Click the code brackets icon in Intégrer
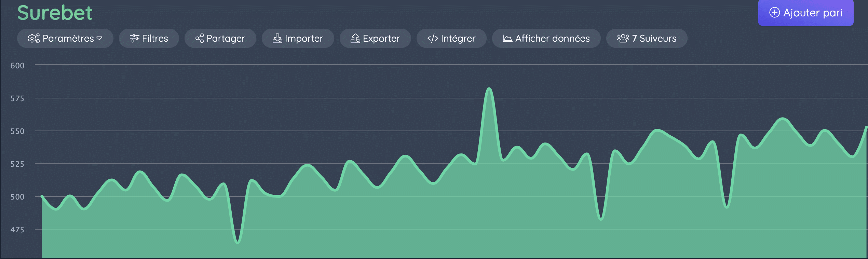Screen dimensions: 868x259 tap(433, 38)
